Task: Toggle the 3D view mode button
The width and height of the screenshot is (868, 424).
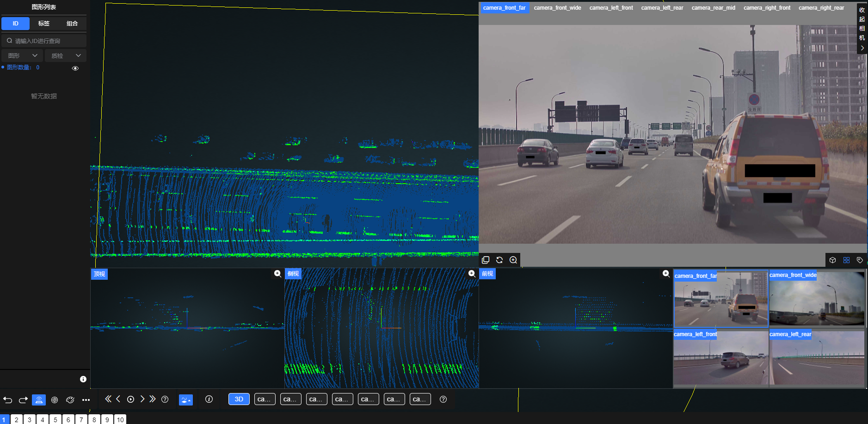Action: 239,399
